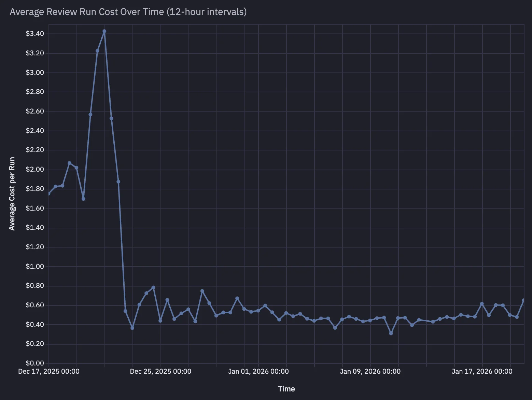Click the 'Average Cost per Run' y-axis title

point(12,194)
